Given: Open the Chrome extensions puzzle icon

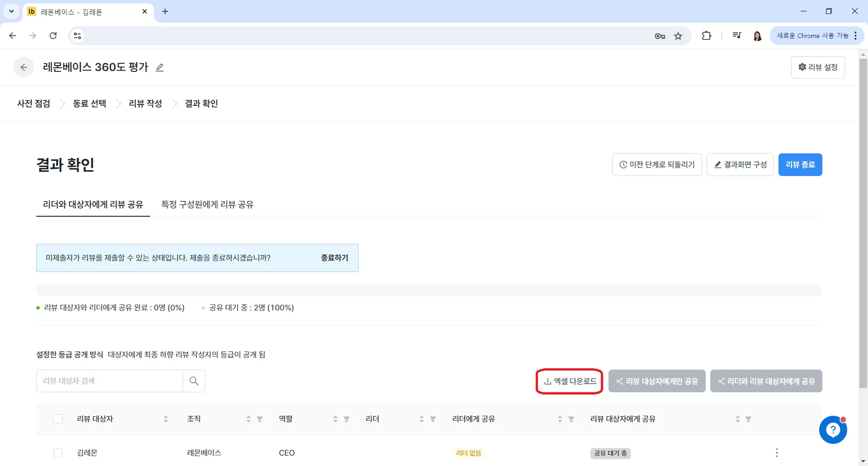Looking at the screenshot, I should pos(707,36).
